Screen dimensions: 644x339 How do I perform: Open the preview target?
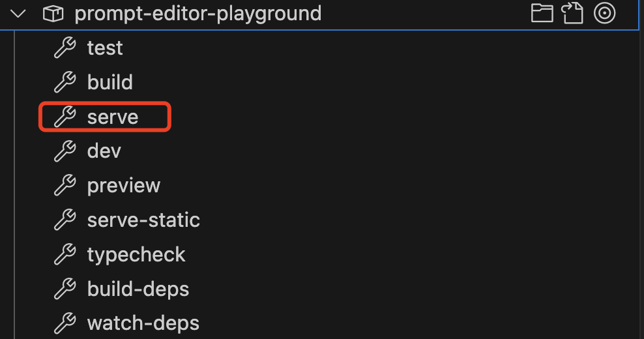coord(124,186)
